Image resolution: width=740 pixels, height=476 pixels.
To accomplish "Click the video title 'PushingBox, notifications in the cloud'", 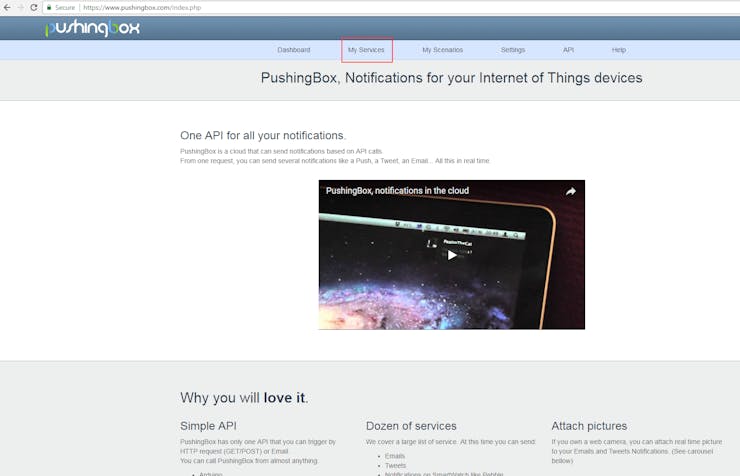I will pyautogui.click(x=397, y=191).
